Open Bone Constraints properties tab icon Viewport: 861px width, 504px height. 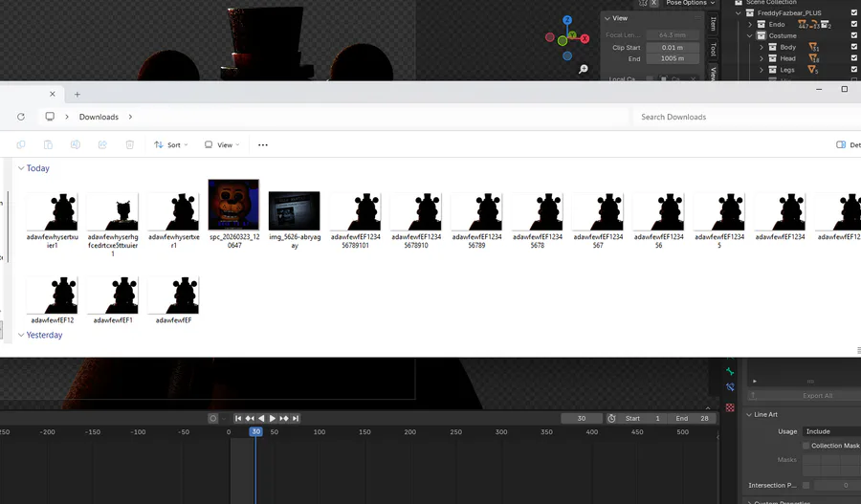(x=730, y=387)
